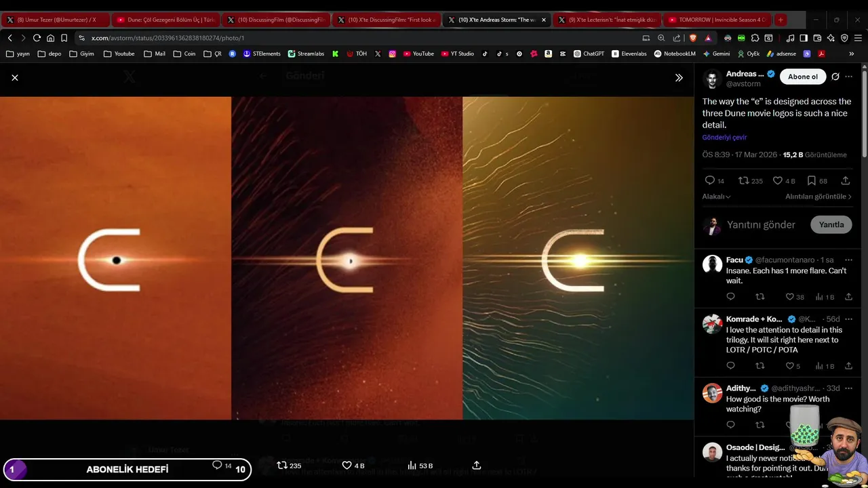Click Gönderiyi çevir translate link
The width and height of the screenshot is (868, 488).
point(724,138)
